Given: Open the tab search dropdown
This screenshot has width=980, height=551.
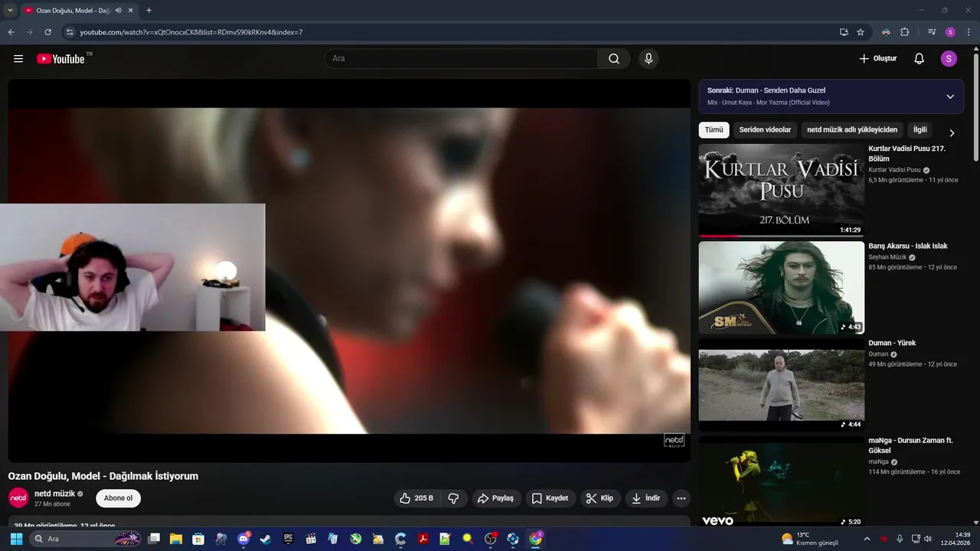Looking at the screenshot, I should pos(10,11).
